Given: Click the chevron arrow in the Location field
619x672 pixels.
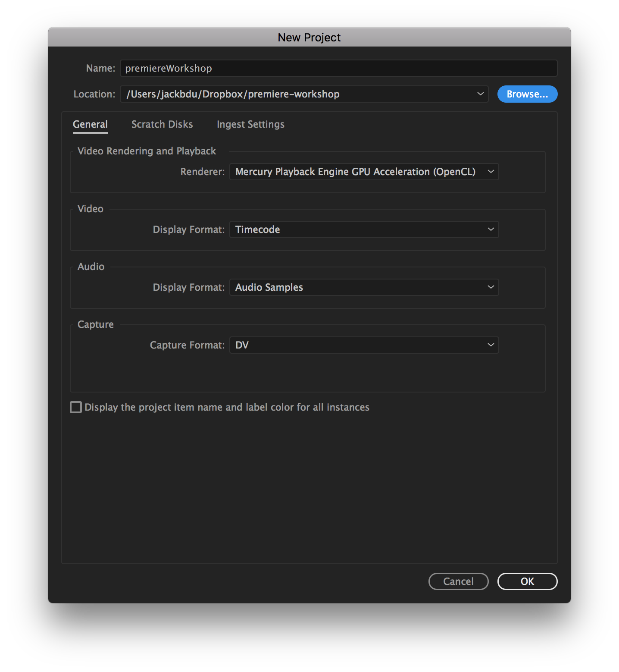Looking at the screenshot, I should (480, 94).
